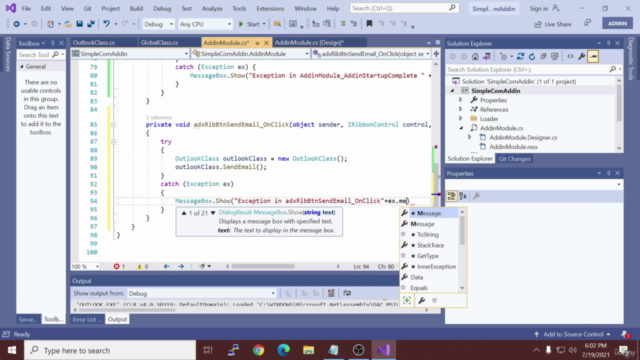Toggle Categorized view in Properties panel

point(451,196)
